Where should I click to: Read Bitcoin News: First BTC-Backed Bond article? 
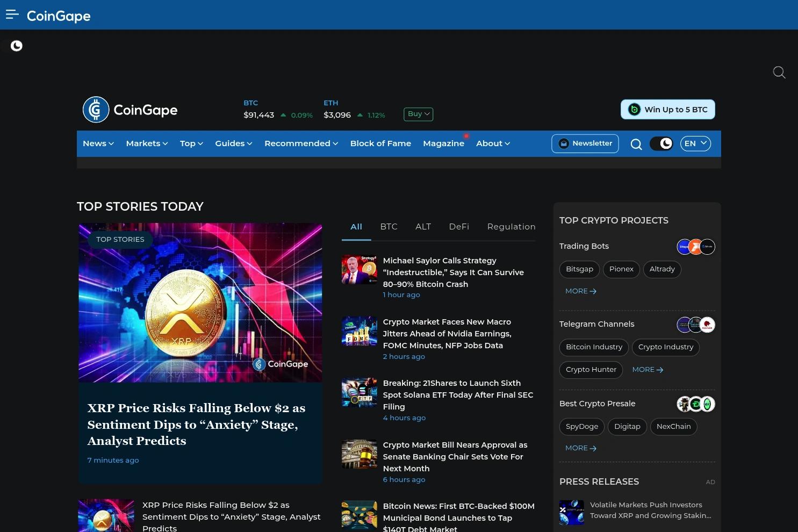coord(459,517)
